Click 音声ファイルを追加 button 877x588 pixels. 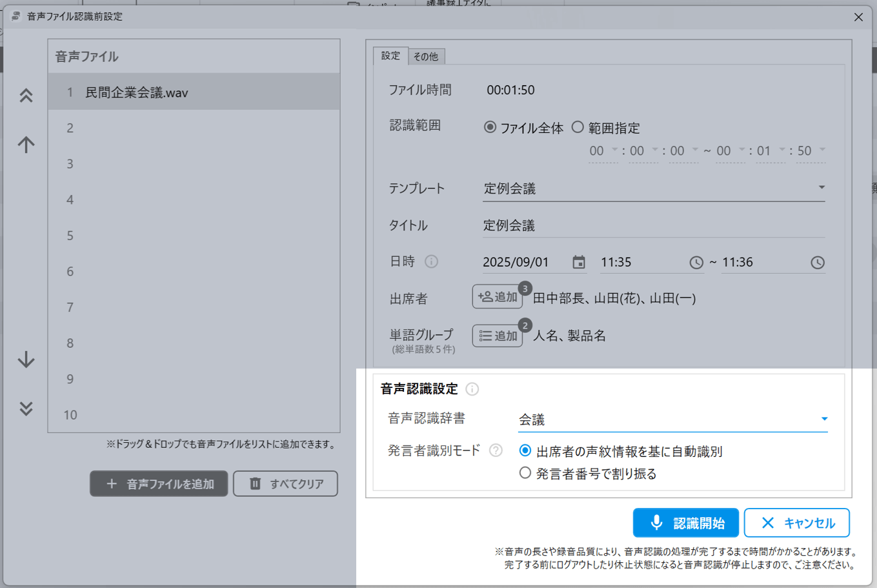coord(159,484)
